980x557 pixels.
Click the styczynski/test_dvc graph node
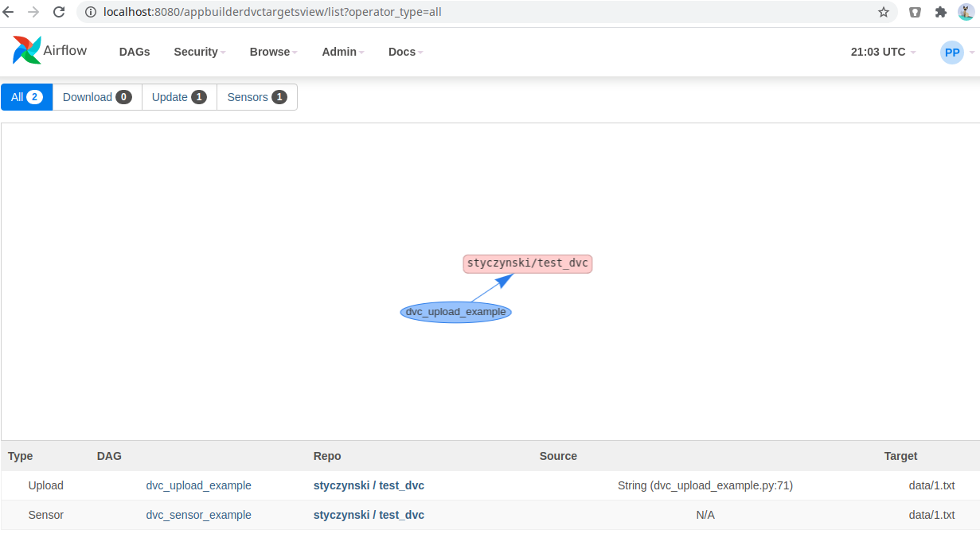(528, 263)
